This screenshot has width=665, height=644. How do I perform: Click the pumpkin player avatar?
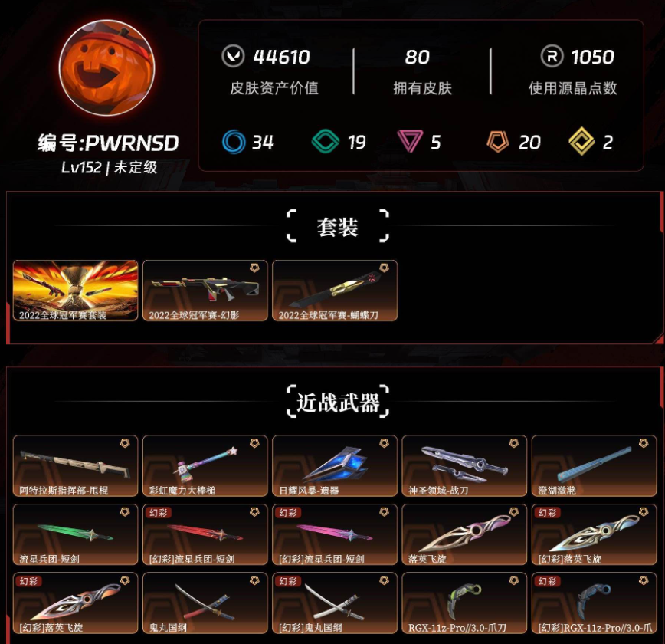click(107, 67)
